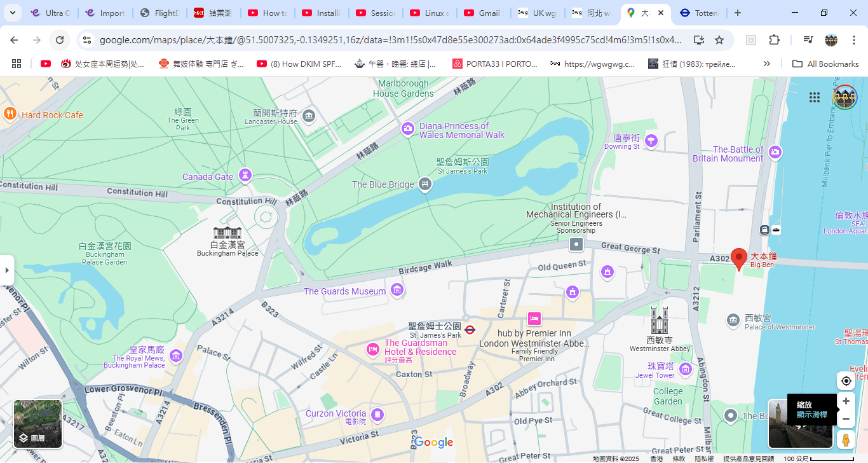Click the St. James's Park tube station icon
Viewport: 868px width, 463px height.
click(470, 329)
